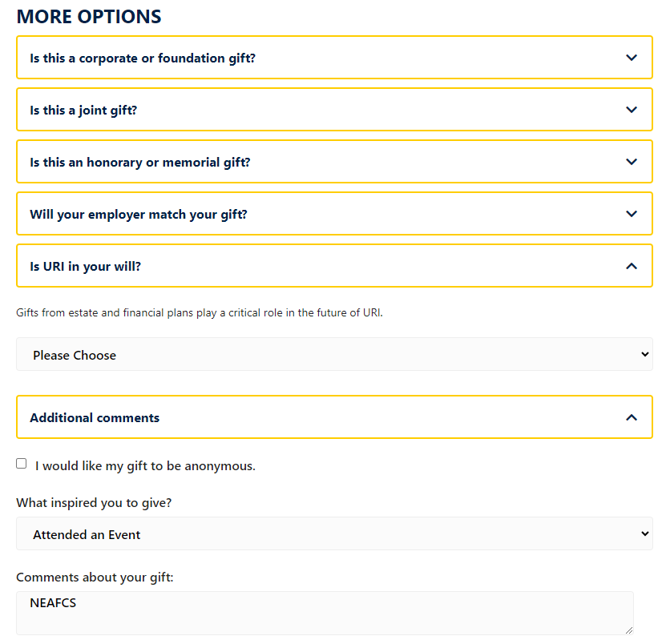Viewport: 670px width, 644px height.
Task: Expand 'Is this a joint gift?' section
Action: pyautogui.click(x=334, y=110)
